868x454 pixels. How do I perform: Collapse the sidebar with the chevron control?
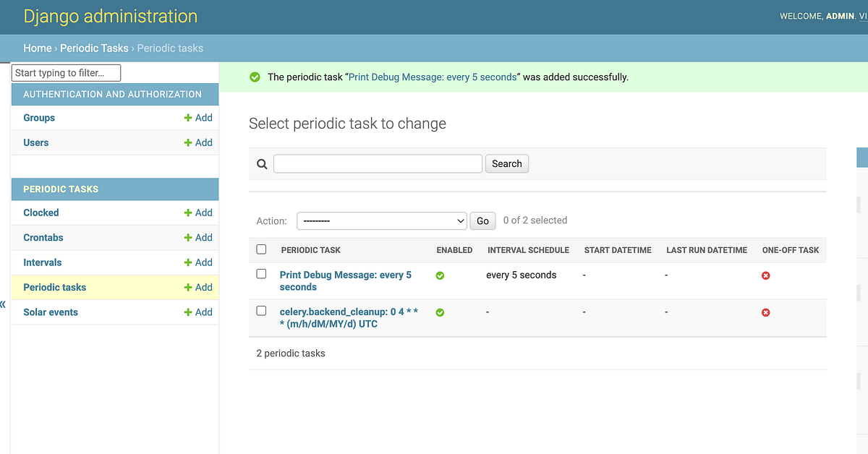coord(4,305)
